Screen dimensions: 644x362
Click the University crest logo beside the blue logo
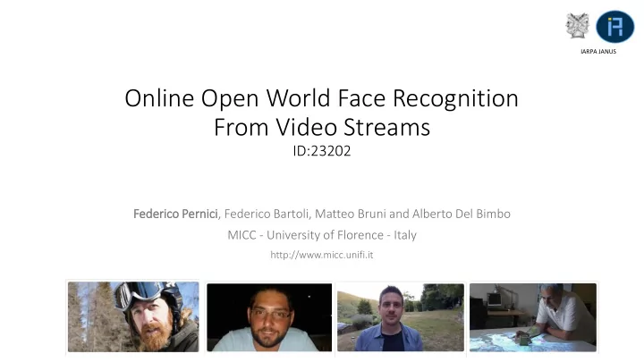tap(578, 25)
